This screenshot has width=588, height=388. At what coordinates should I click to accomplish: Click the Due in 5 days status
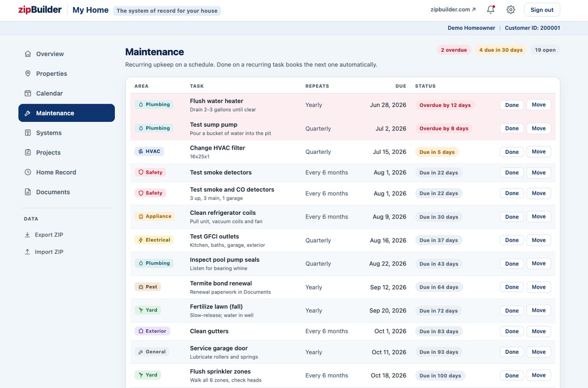click(x=437, y=152)
